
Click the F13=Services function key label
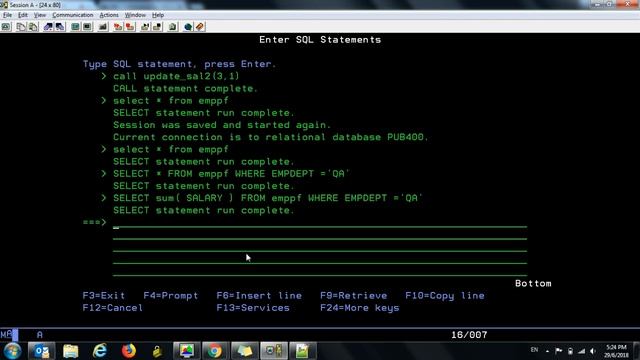253,308
